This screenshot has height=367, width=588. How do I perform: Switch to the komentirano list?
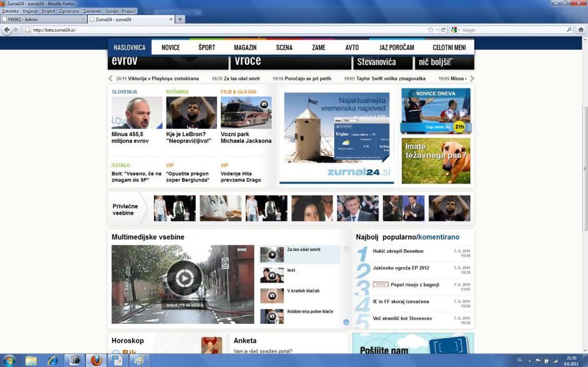click(438, 237)
